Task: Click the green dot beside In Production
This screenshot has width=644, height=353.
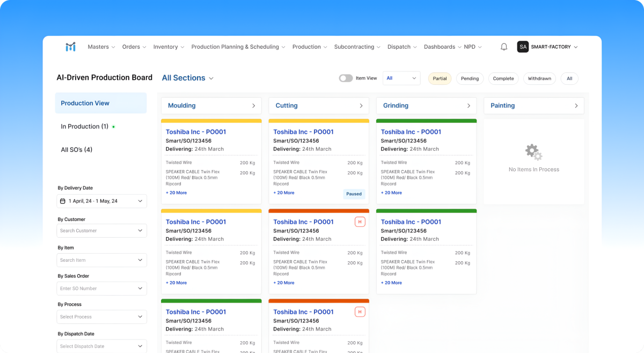Action: point(113,127)
